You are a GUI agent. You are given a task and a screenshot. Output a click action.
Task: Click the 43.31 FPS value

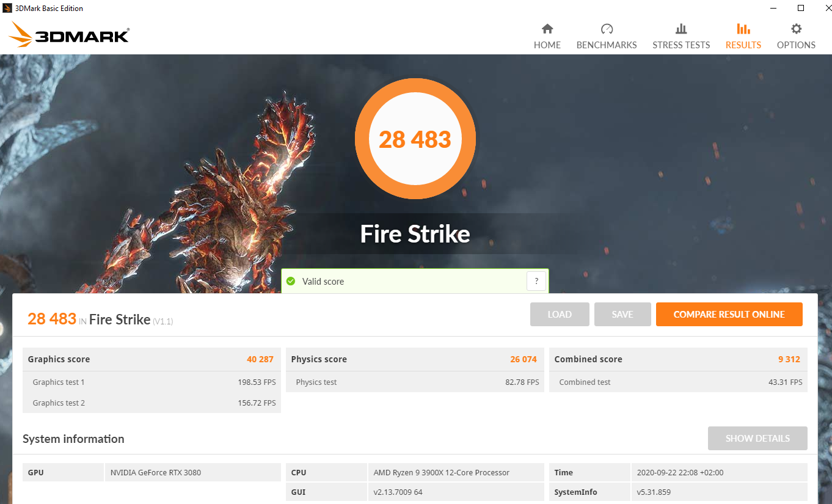click(786, 382)
